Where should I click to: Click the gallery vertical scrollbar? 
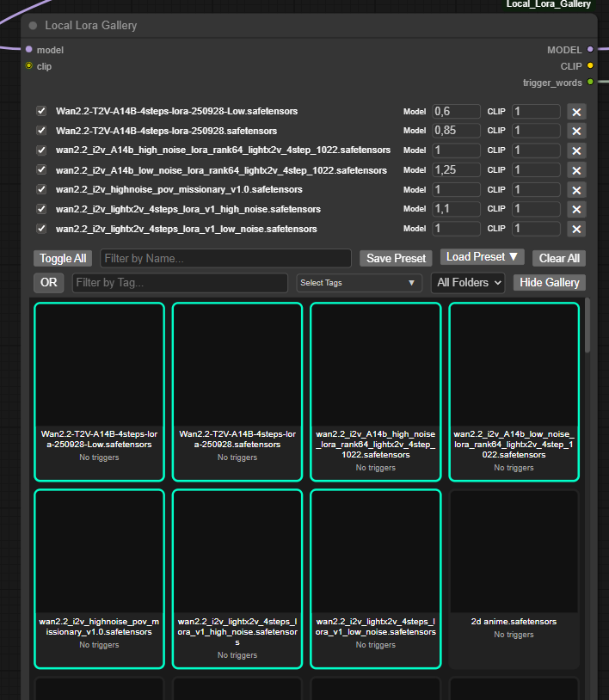(x=587, y=325)
